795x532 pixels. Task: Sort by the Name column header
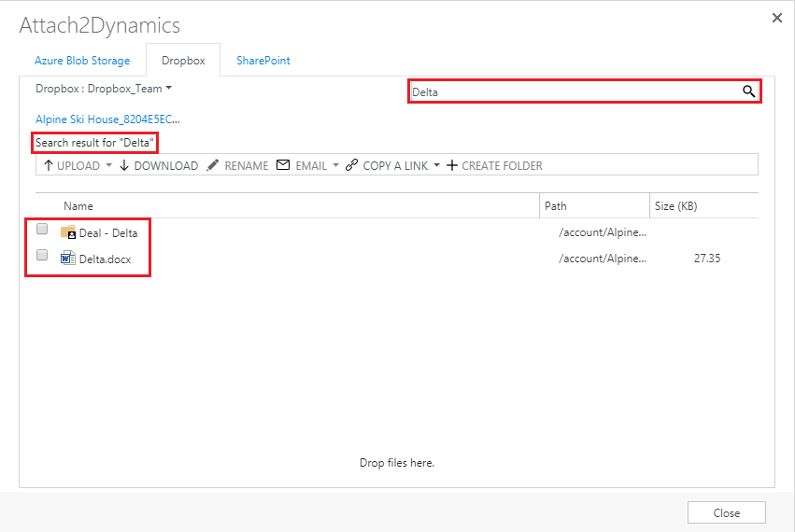click(78, 205)
